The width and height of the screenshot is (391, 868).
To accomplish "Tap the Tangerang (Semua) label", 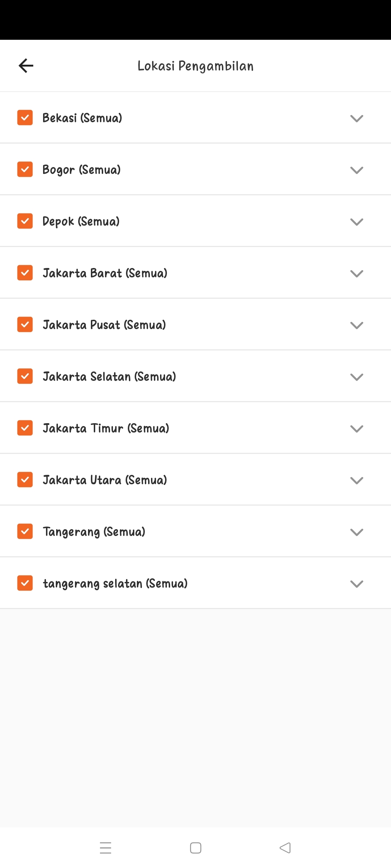I will [94, 532].
